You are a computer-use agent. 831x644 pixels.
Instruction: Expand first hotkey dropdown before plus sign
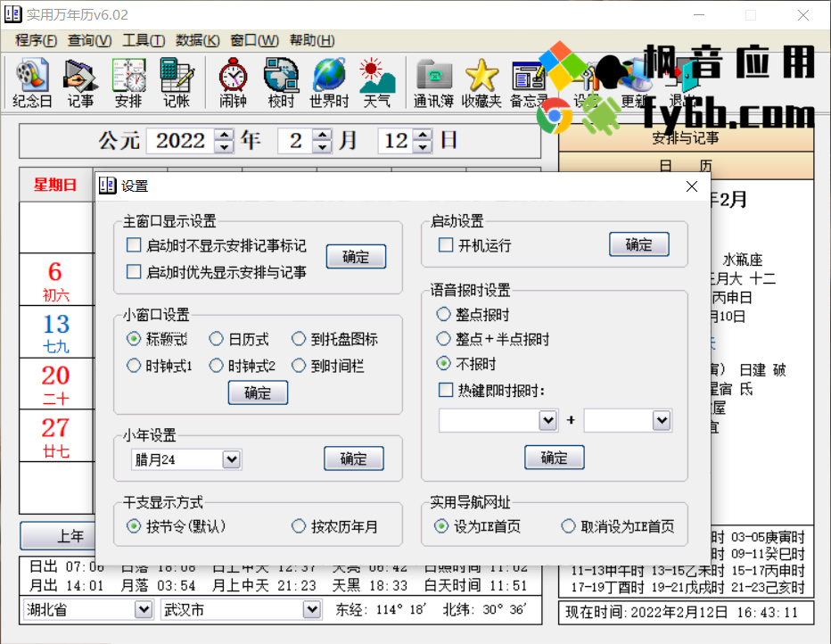548,420
